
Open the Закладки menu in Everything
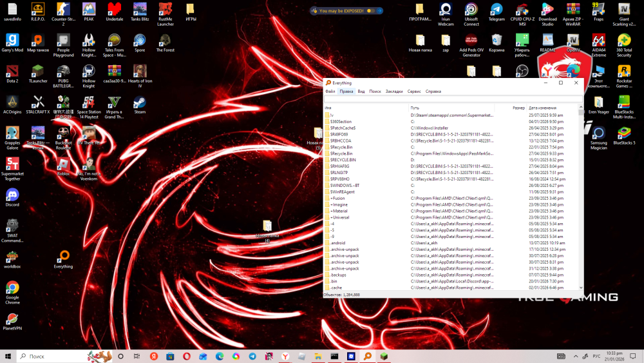click(x=394, y=92)
